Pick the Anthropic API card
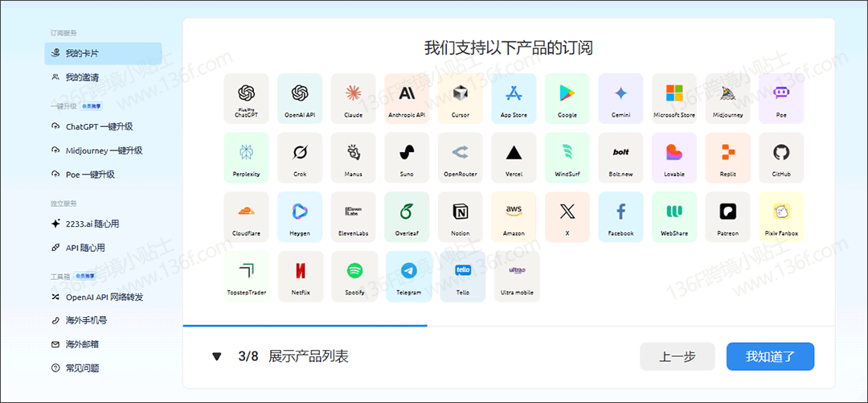Screen dimensions: 868x403 (x=407, y=98)
